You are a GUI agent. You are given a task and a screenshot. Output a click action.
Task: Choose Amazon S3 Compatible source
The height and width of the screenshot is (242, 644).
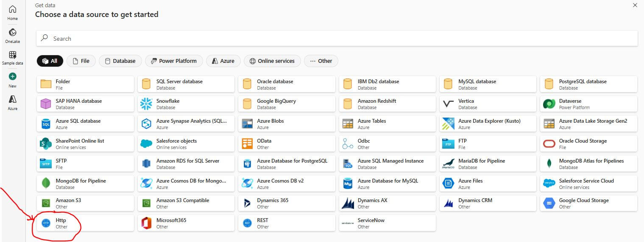pos(187,203)
